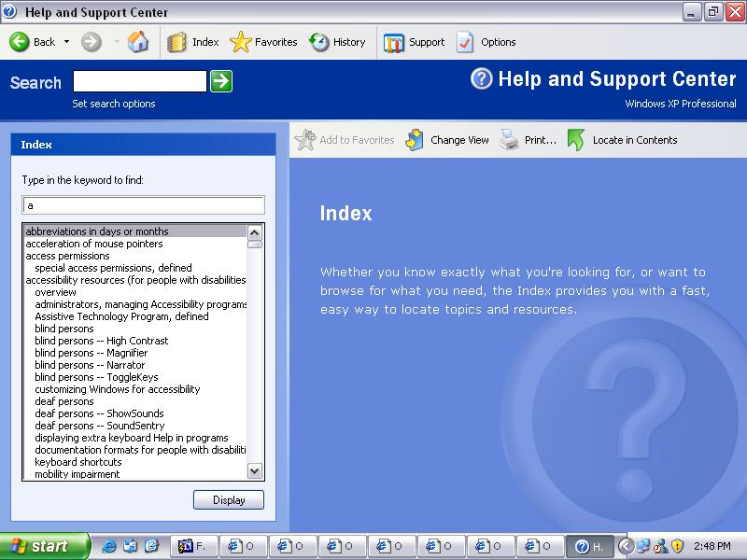Click the Help 'H.' taskbar button
Image resolution: width=747 pixels, height=560 pixels.
pos(590,546)
